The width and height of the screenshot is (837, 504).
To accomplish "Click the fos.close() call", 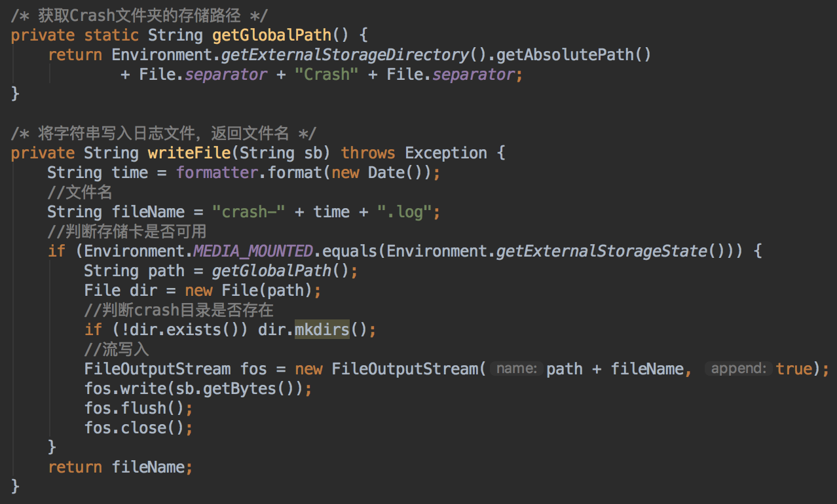I will click(139, 427).
